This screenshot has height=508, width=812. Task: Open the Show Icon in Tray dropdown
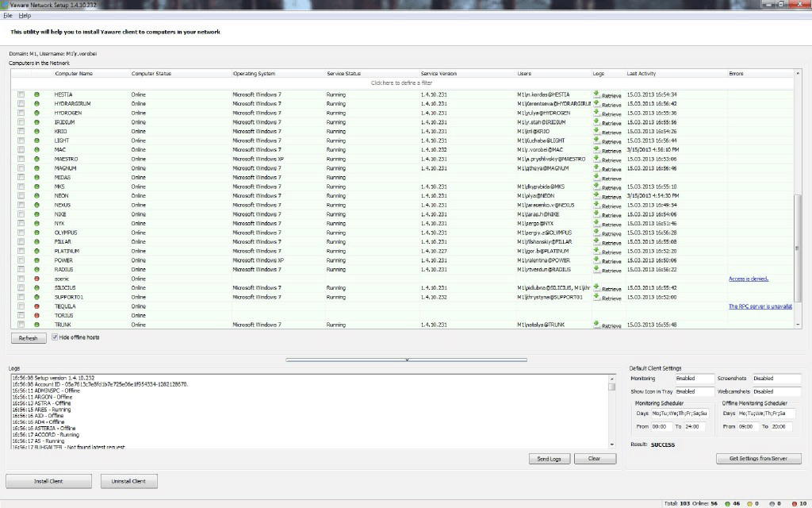695,392
